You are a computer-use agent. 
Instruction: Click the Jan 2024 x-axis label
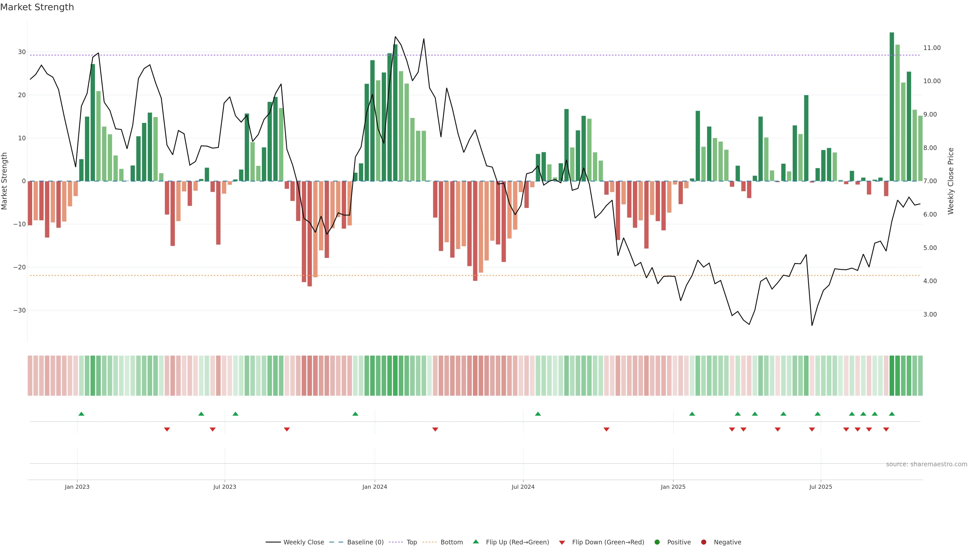(374, 487)
